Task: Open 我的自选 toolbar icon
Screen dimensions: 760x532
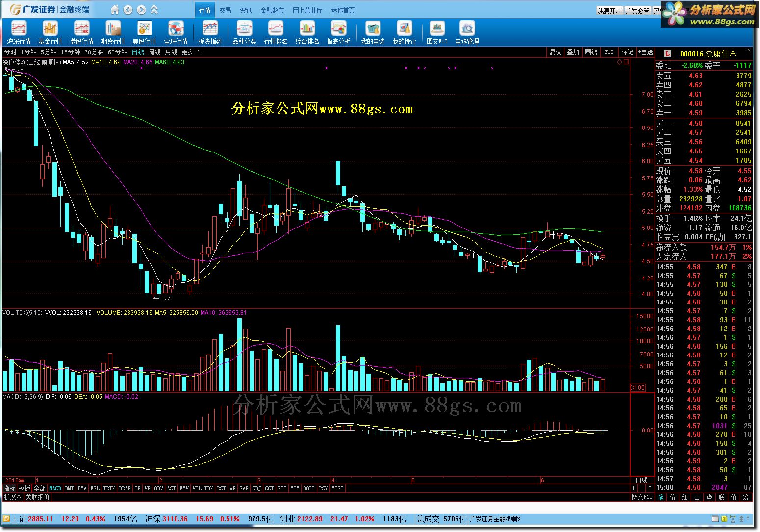Action: pos(373,33)
